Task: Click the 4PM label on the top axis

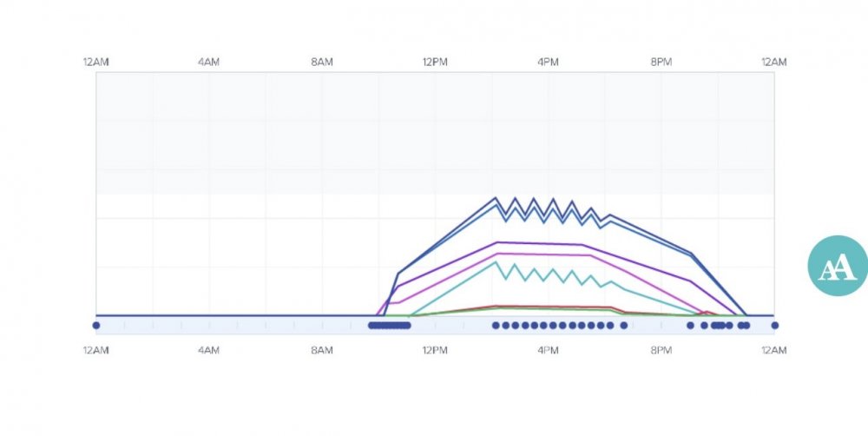Action: tap(548, 62)
